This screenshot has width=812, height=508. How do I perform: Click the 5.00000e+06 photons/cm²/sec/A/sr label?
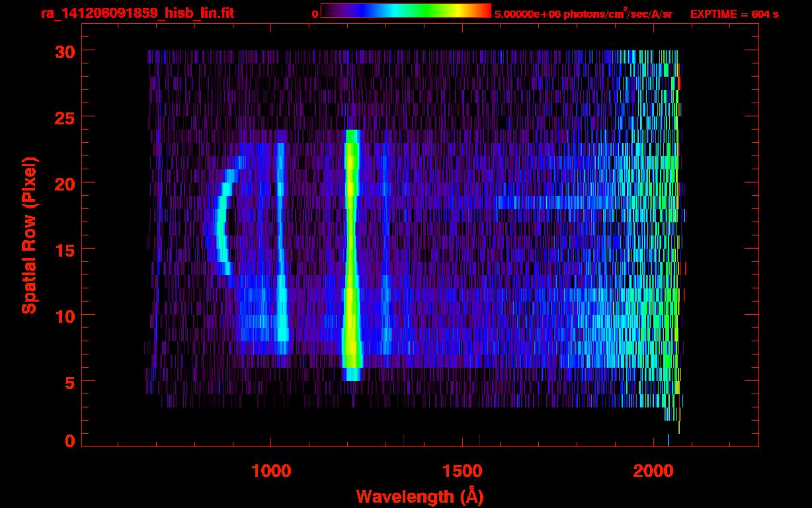point(583,13)
